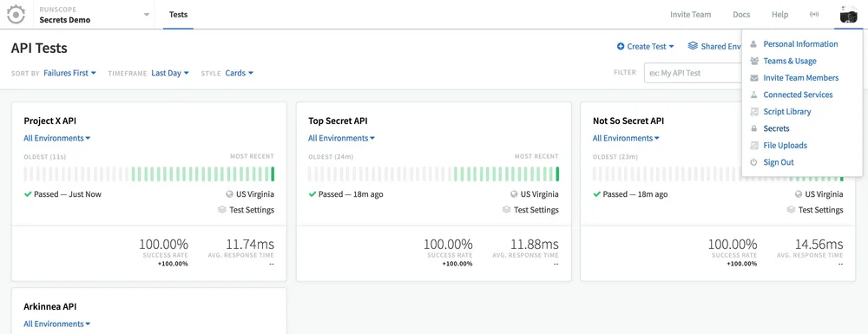868x334 pixels.
Task: Click the globe icon on Top Secret API card
Action: click(x=514, y=194)
